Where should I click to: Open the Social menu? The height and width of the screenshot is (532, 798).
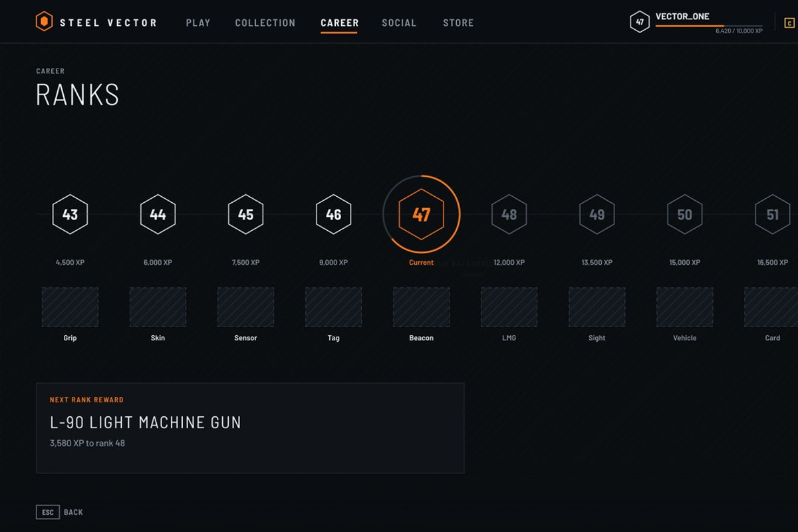[x=399, y=23]
